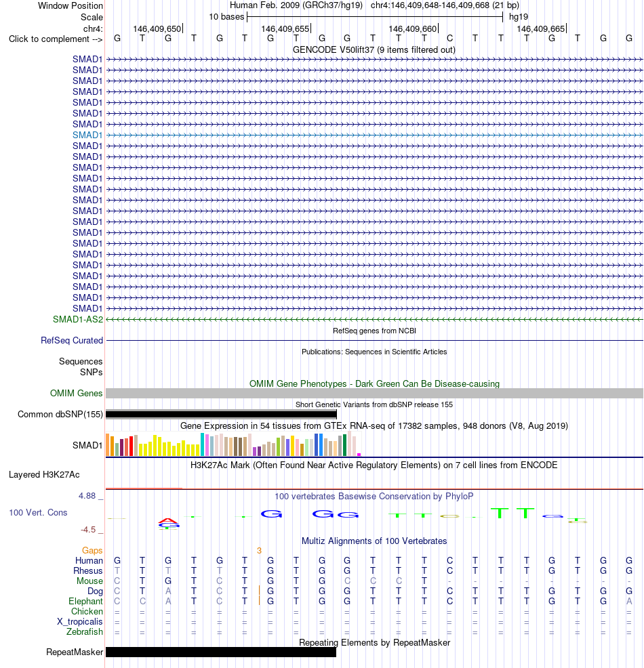Click the chr4: ruler label
The height and width of the screenshot is (668, 644).
(x=93, y=29)
